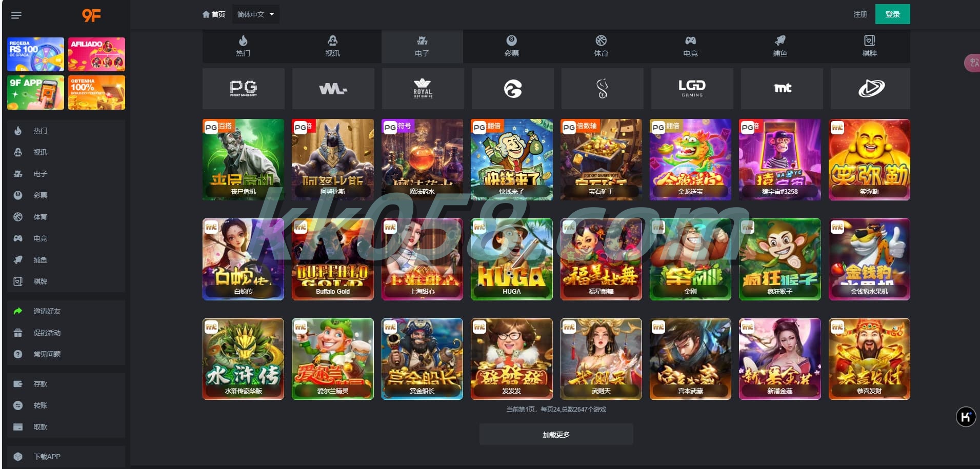Open the 热门 flame tab in top bar
Image resolution: width=980 pixels, height=469 pixels.
tap(243, 46)
